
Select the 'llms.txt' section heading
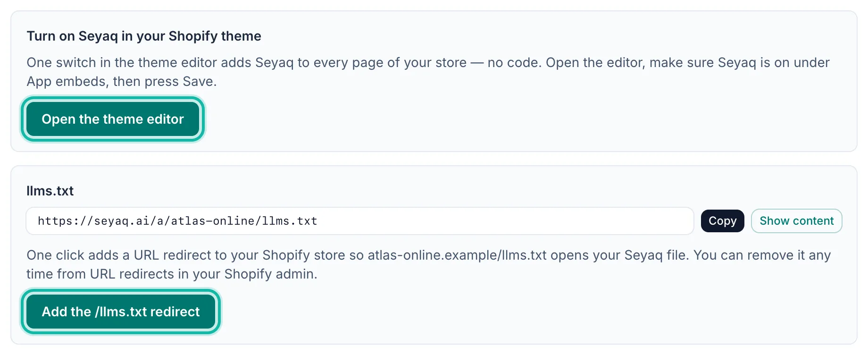pos(50,191)
